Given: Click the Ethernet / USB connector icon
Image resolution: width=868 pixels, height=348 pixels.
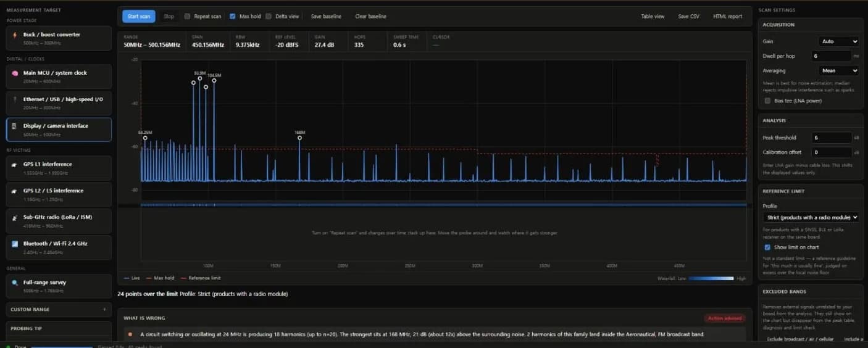Looking at the screenshot, I should (x=14, y=99).
